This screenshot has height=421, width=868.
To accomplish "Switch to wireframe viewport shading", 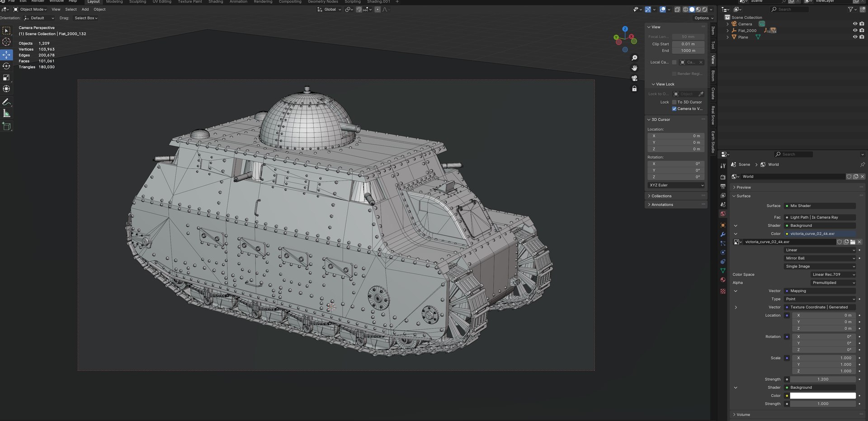I will (685, 9).
